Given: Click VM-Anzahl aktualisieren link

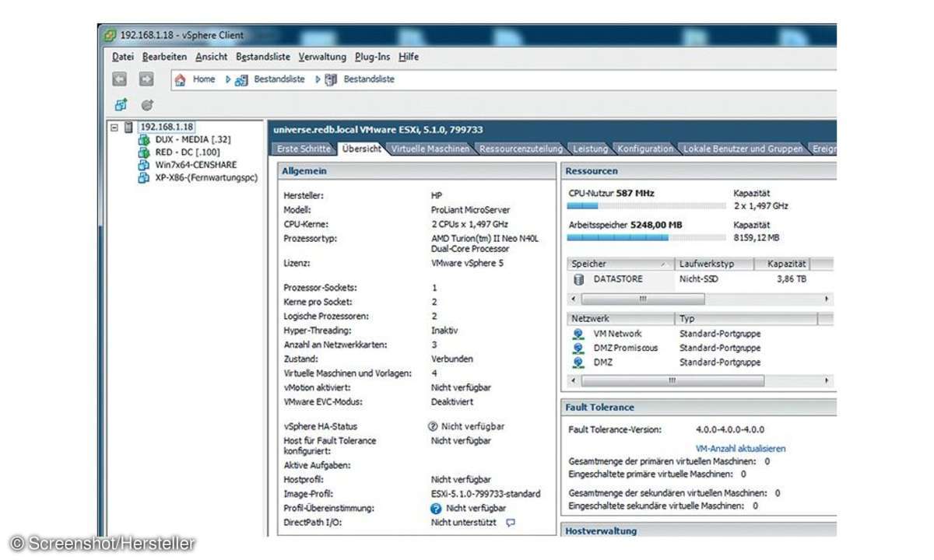Looking at the screenshot, I should pyautogui.click(x=740, y=449).
